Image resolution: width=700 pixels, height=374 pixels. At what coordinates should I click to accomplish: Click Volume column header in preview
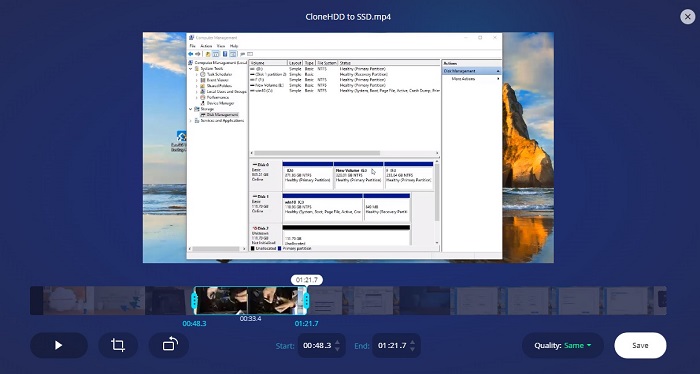268,63
